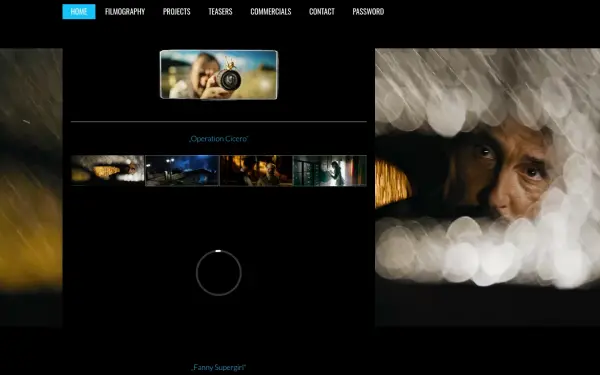Open the „Fanny Supergirl" title link
This screenshot has width=600, height=375.
pos(218,367)
